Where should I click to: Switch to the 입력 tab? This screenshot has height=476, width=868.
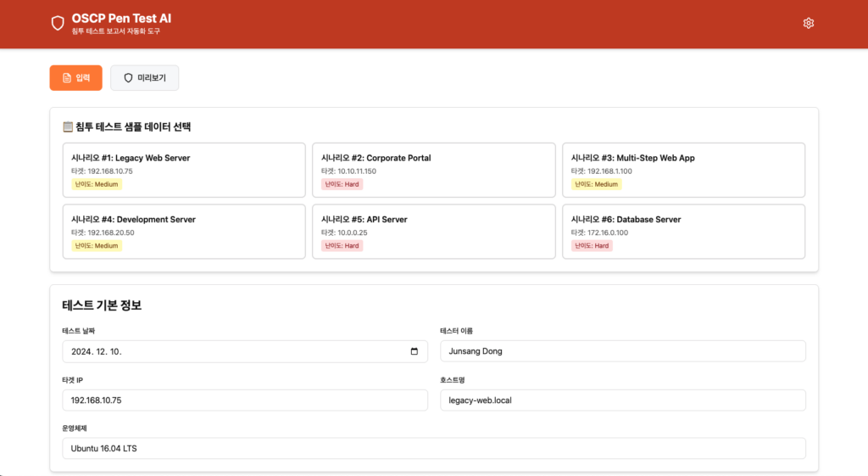coord(75,78)
